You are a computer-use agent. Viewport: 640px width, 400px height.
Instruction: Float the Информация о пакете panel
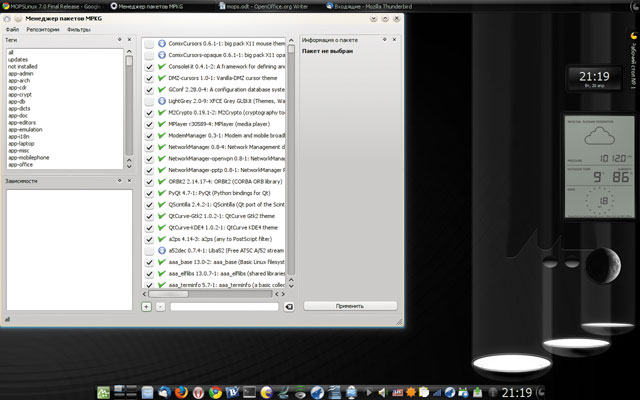(x=384, y=40)
